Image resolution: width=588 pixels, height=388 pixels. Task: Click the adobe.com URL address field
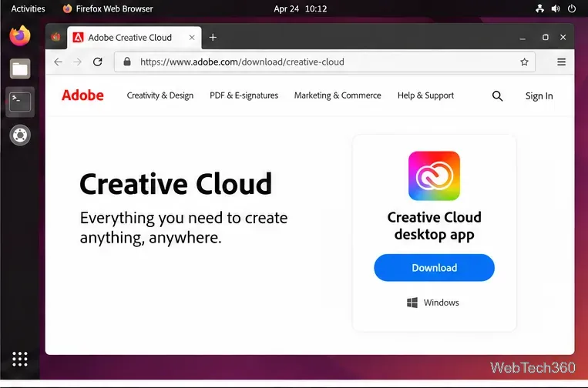[x=324, y=62]
